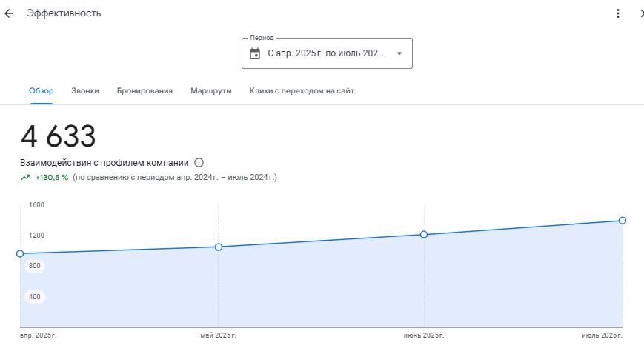Close the Эффективность panel
The height and width of the screenshot is (354, 644).
click(x=641, y=13)
